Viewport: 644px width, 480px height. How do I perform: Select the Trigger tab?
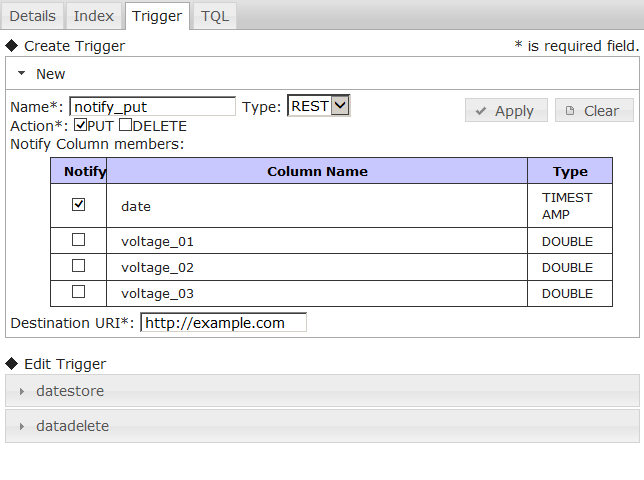point(156,16)
